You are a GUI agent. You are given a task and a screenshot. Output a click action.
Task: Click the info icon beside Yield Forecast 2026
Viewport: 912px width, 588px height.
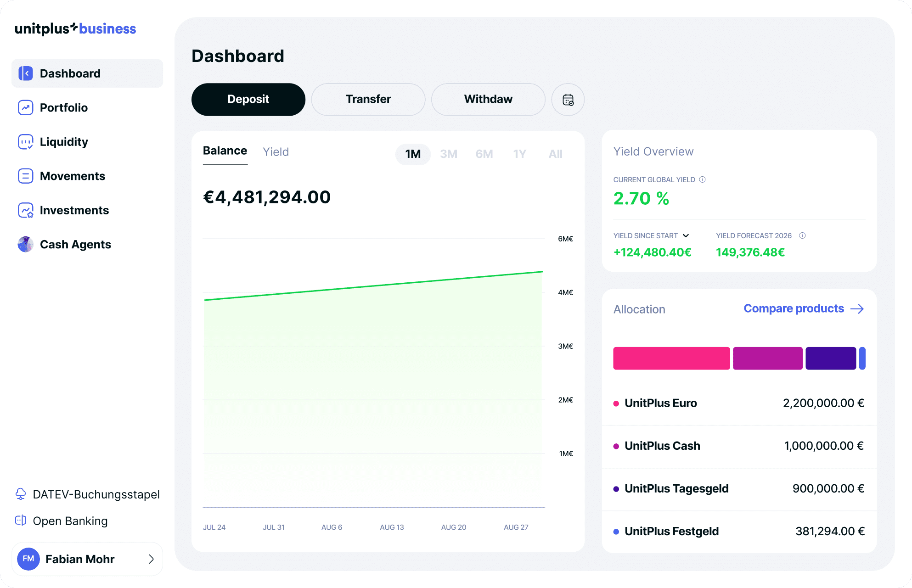[x=802, y=235]
